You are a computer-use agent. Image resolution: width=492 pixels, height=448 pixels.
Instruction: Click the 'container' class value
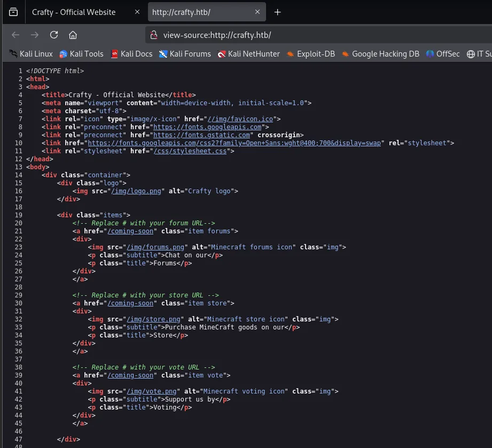click(105, 175)
